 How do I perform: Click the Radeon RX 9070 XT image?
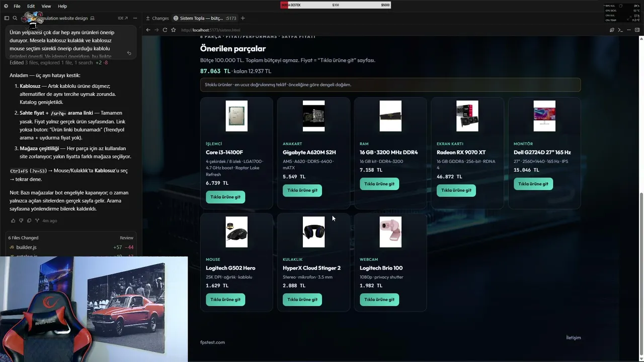[x=467, y=116]
